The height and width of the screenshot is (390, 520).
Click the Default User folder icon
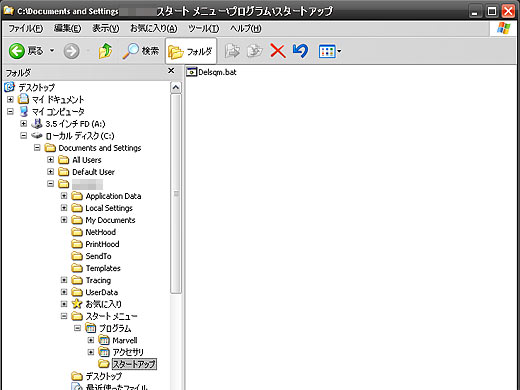click(x=64, y=172)
